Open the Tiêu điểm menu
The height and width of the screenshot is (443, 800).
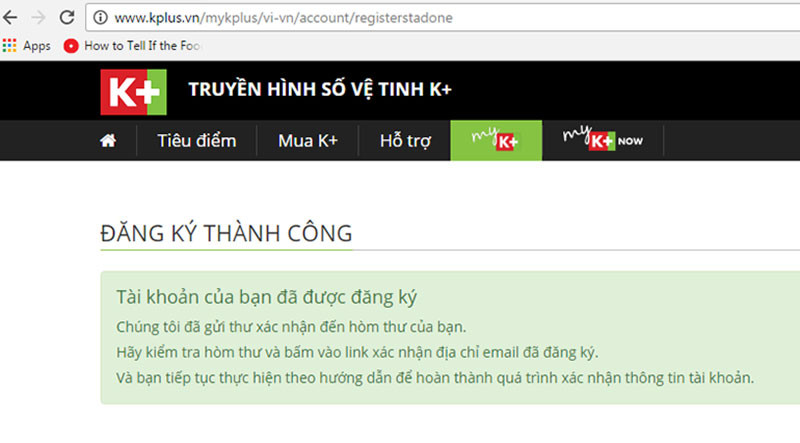click(x=196, y=140)
